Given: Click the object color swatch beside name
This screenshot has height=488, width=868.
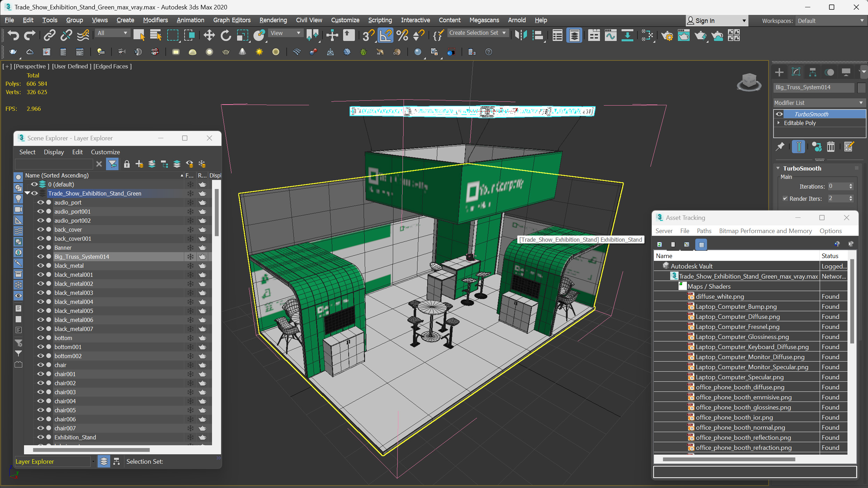Looking at the screenshot, I should (861, 88).
